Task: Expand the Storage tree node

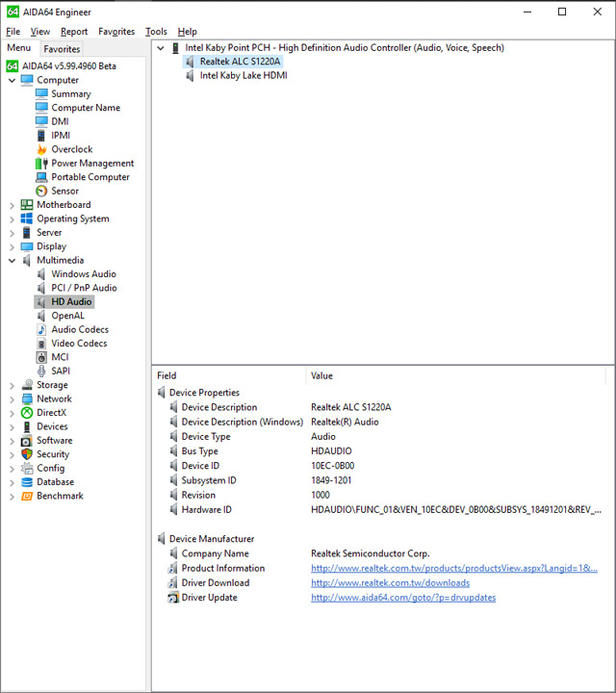Action: tap(12, 385)
